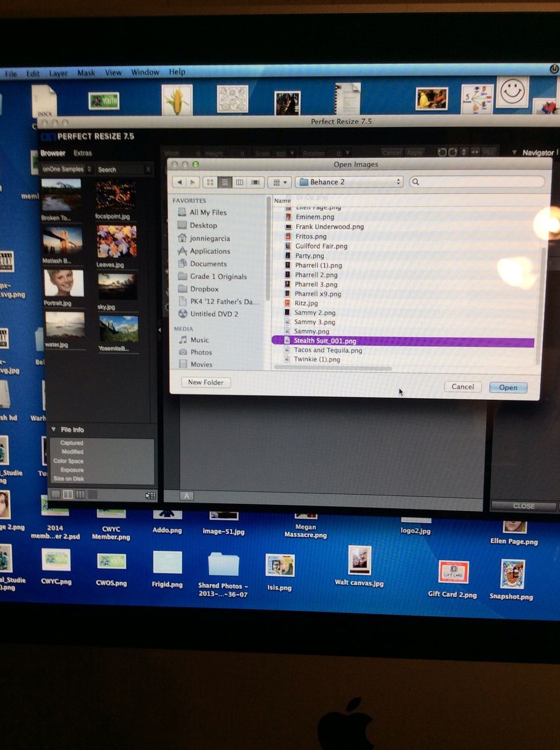The width and height of the screenshot is (560, 750).
Task: Switch to list view in Open dialog
Action: [x=225, y=182]
